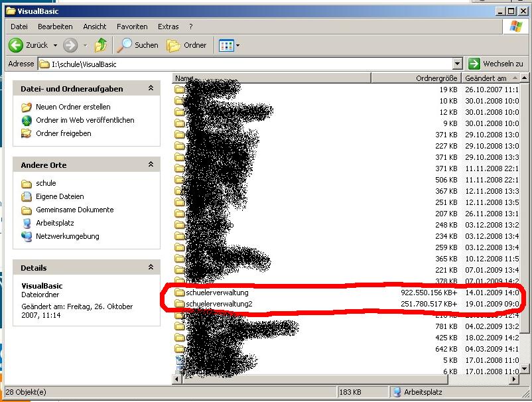Image resolution: width=532 pixels, height=402 pixels.
Task: Click the Arbeitsplatz computer icon in sidebar
Action: coord(27,223)
